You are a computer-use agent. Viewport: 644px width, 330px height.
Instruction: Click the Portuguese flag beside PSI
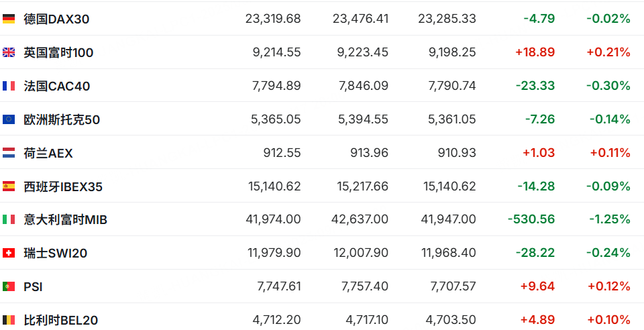9,286
